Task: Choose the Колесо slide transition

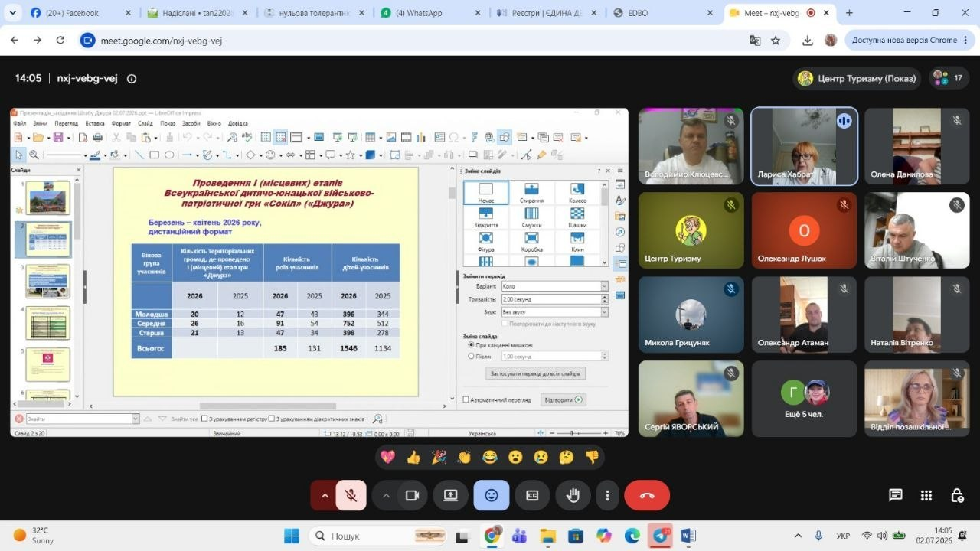Action: [x=577, y=192]
